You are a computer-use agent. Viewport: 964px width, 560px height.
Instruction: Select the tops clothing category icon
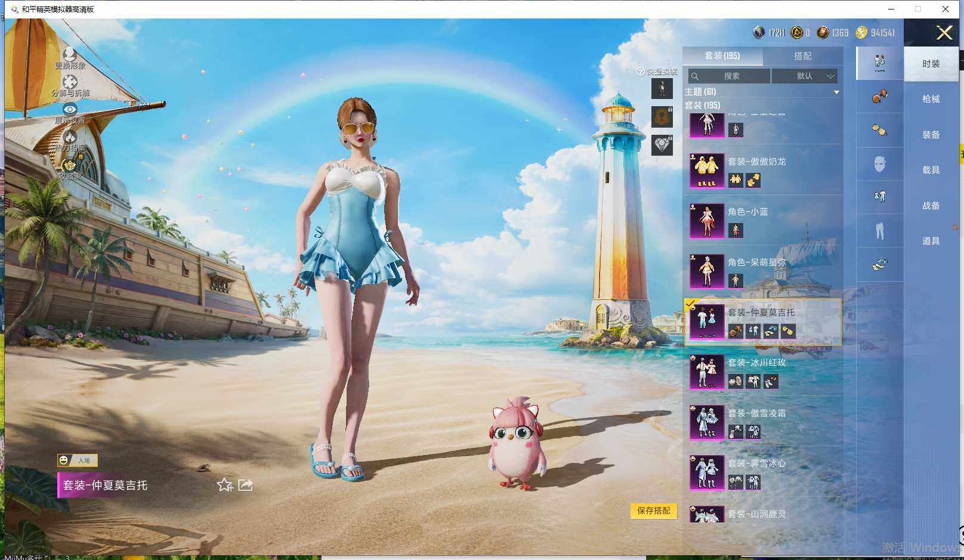click(879, 196)
